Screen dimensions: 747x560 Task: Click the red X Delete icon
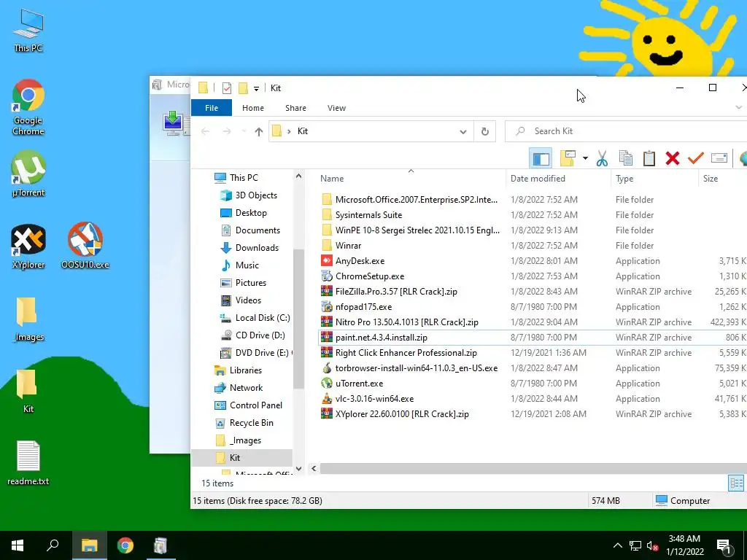pos(672,158)
